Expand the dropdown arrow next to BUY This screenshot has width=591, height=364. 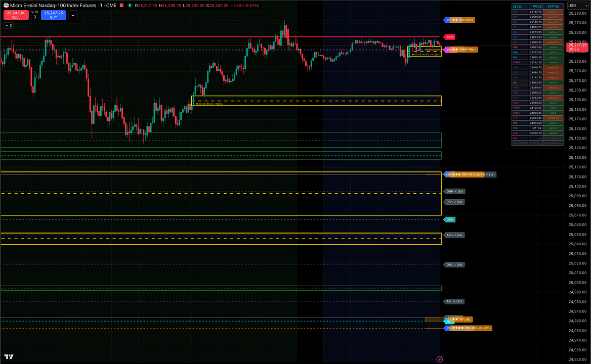click(73, 15)
